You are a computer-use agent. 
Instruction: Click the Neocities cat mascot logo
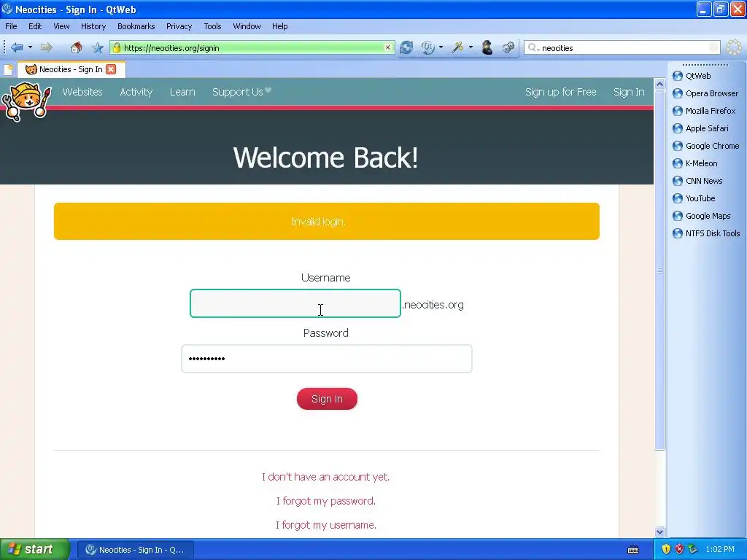[x=26, y=101]
